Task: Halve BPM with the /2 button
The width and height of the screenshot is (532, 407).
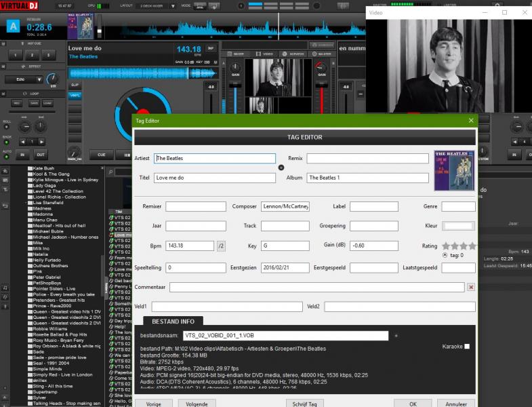Action: pyautogui.click(x=221, y=246)
